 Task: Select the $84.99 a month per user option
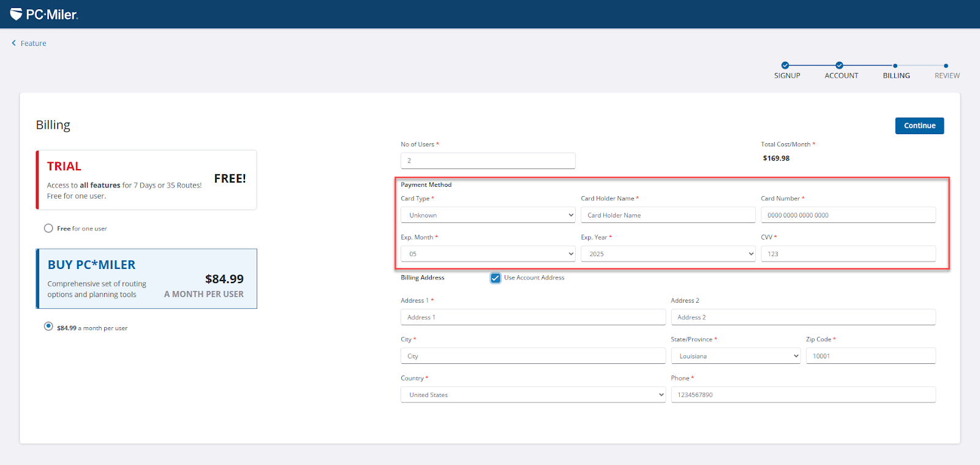click(48, 327)
